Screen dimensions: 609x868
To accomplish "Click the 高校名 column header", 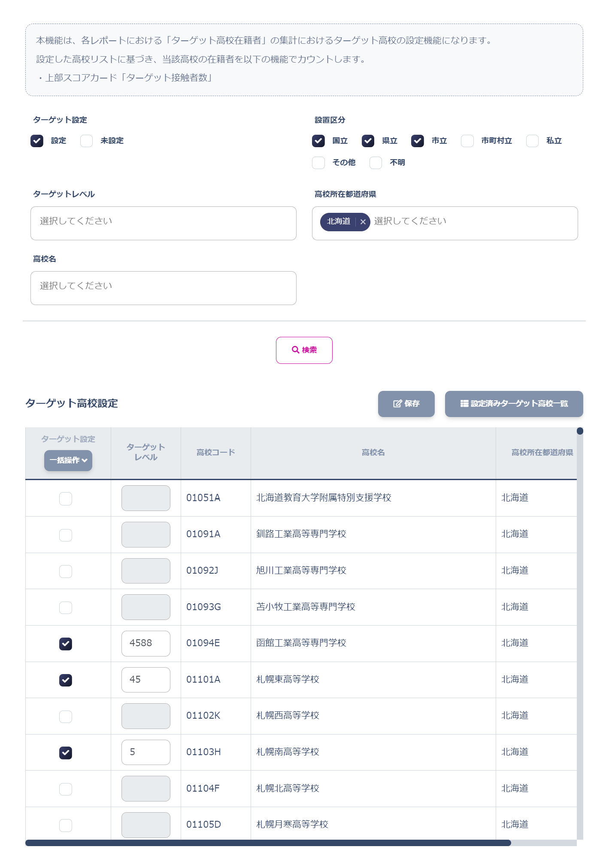I will click(x=373, y=452).
